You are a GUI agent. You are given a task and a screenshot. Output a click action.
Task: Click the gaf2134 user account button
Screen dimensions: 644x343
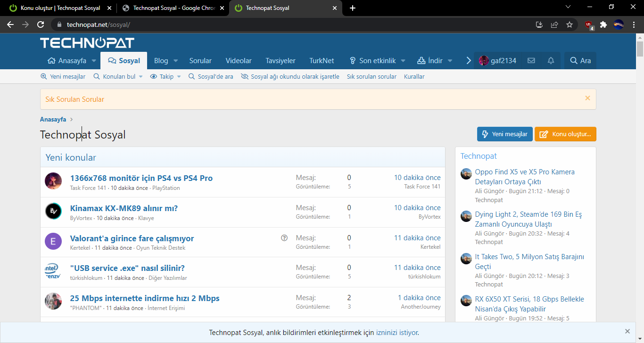click(x=497, y=61)
